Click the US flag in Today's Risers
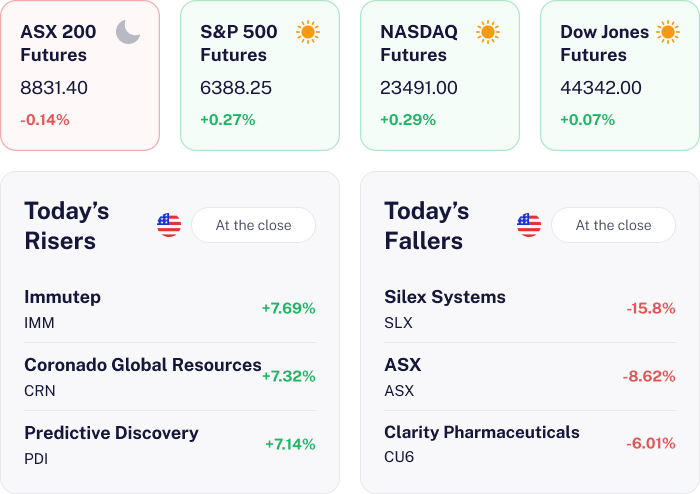Viewport: 700px width, 494px height. (x=169, y=225)
